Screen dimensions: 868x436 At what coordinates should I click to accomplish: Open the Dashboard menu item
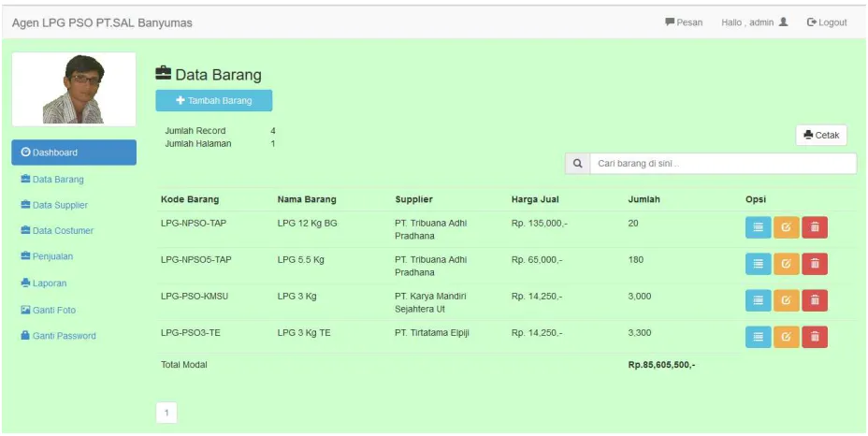(x=74, y=153)
